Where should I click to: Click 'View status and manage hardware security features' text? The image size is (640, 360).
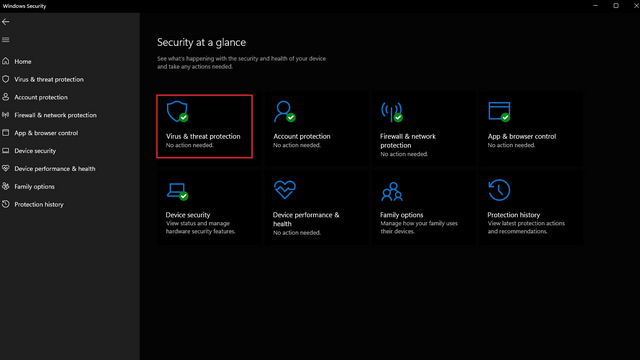[x=200, y=227]
